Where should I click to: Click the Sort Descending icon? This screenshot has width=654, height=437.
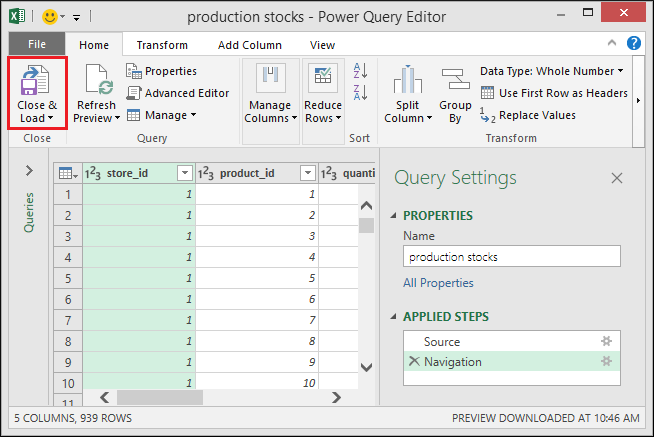tap(360, 92)
